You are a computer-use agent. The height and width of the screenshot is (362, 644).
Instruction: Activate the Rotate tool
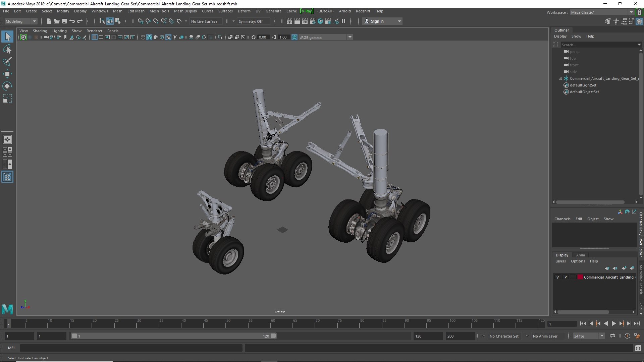click(x=7, y=86)
